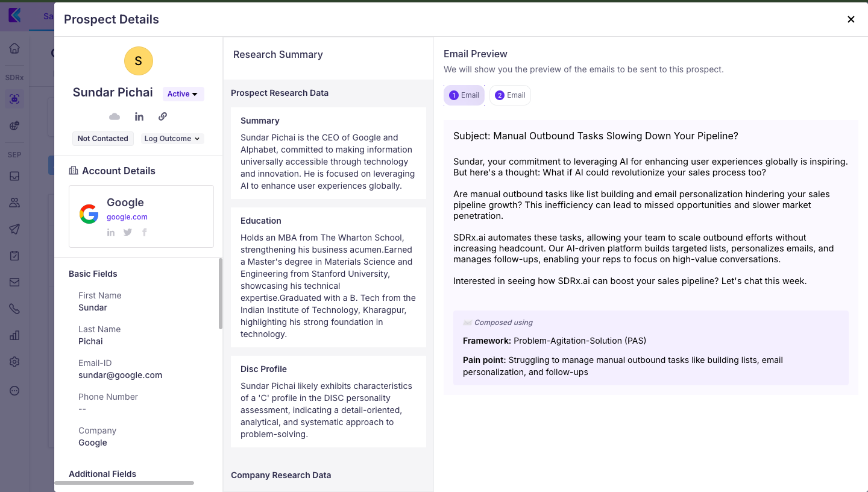
Task: Click the building icon beside Account Details
Action: tap(74, 171)
